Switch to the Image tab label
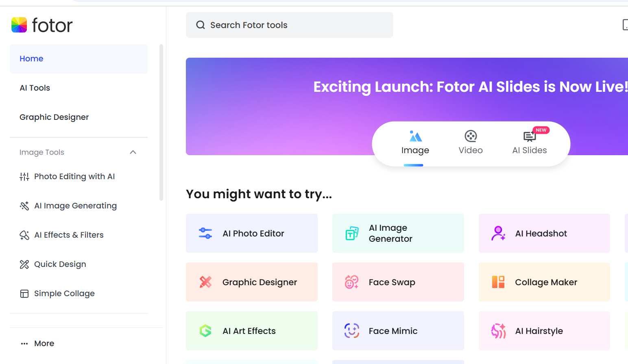 (x=415, y=150)
